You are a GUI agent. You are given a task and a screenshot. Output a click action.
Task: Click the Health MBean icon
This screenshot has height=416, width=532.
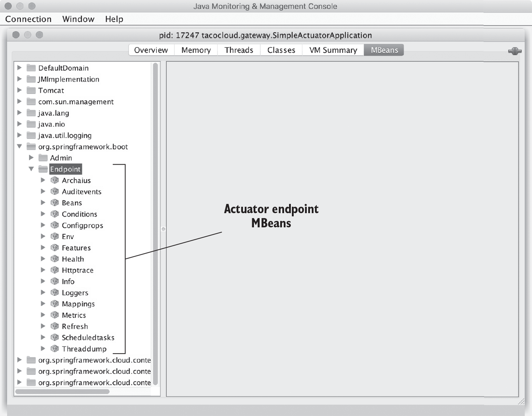coord(55,259)
